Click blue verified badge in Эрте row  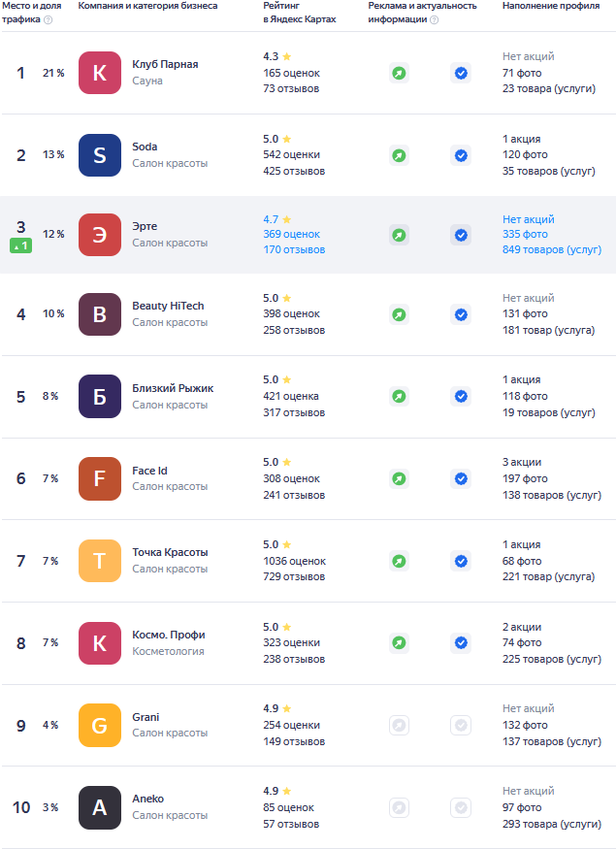pos(461,235)
